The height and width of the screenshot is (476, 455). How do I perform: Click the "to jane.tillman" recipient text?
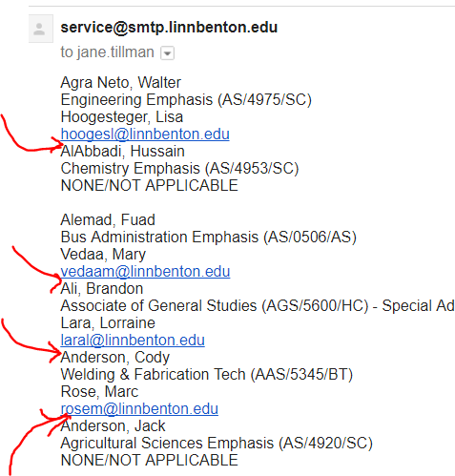(x=107, y=52)
